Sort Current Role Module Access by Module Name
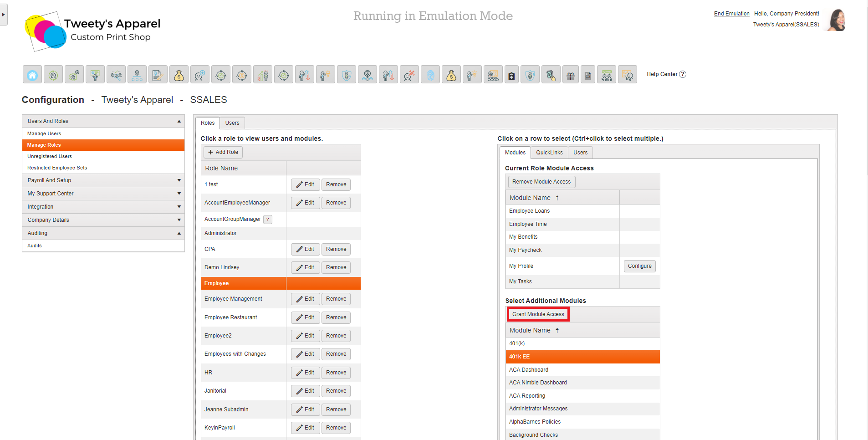The height and width of the screenshot is (440, 868). point(562,198)
